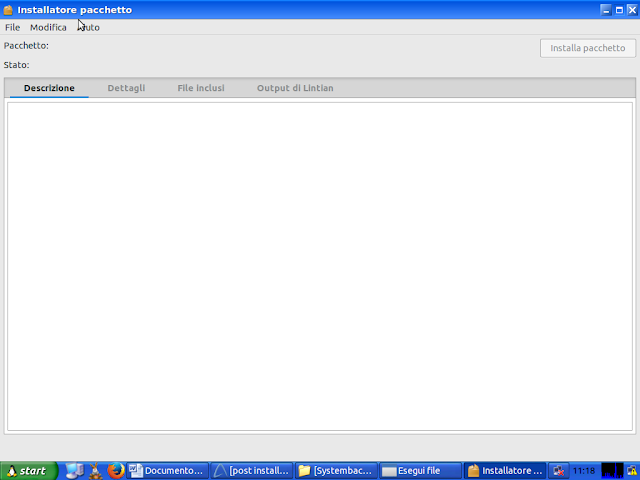Viewport: 640px width, 480px height.
Task: Click the Pacchetto: label
Action: point(26,45)
